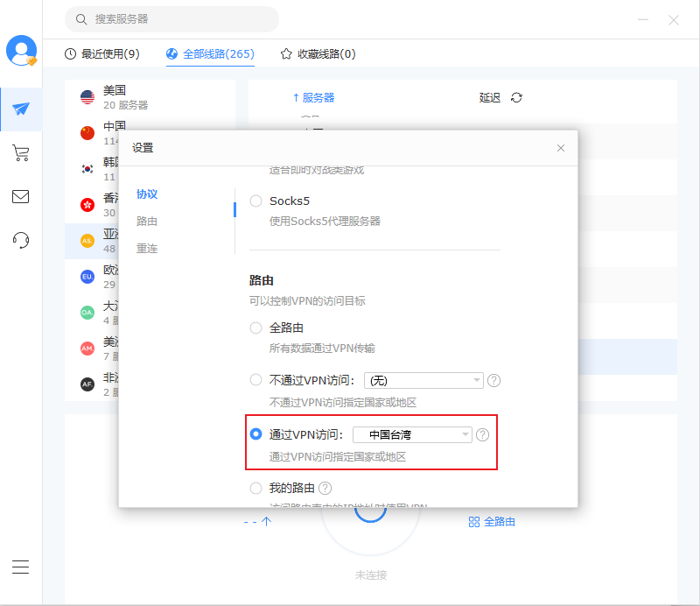Click the red AM Americas icon
Viewport: 700px width, 606px height.
coord(87,349)
